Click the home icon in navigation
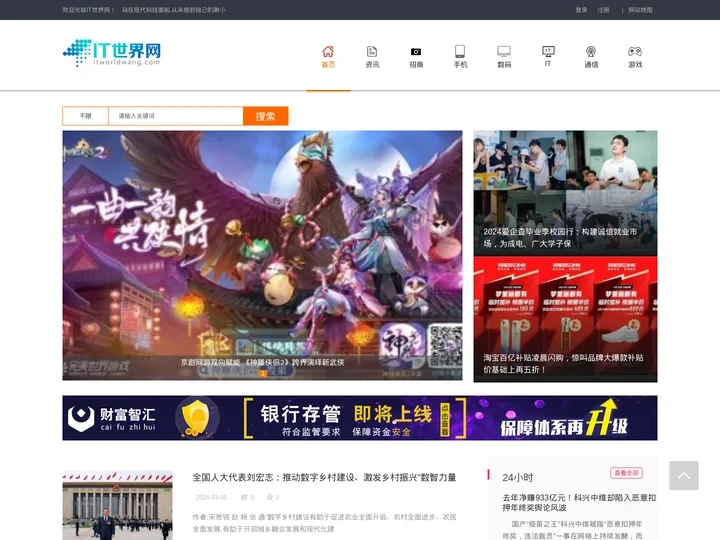720x540 pixels. (x=328, y=51)
